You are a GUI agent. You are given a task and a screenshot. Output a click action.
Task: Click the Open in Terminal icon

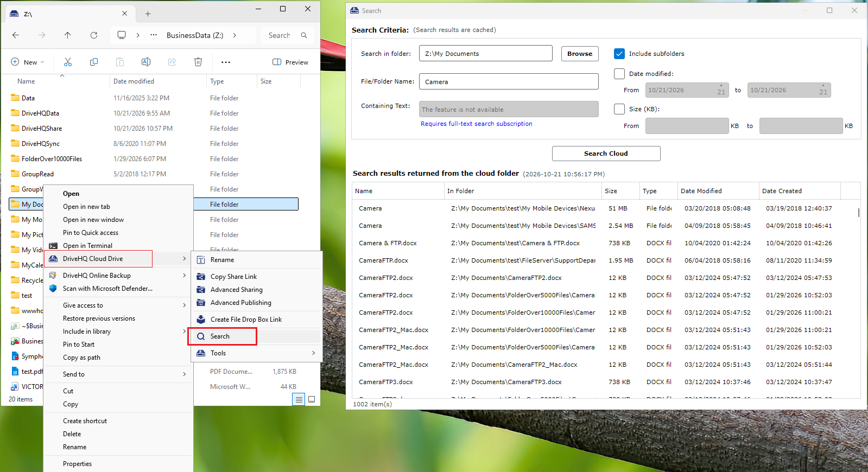pos(53,246)
